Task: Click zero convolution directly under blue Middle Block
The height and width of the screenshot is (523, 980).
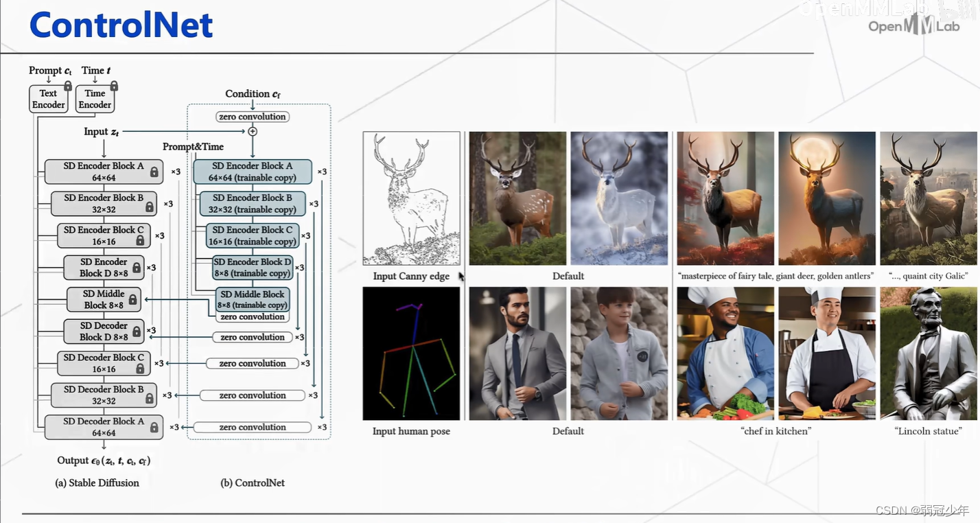Action: [x=253, y=317]
